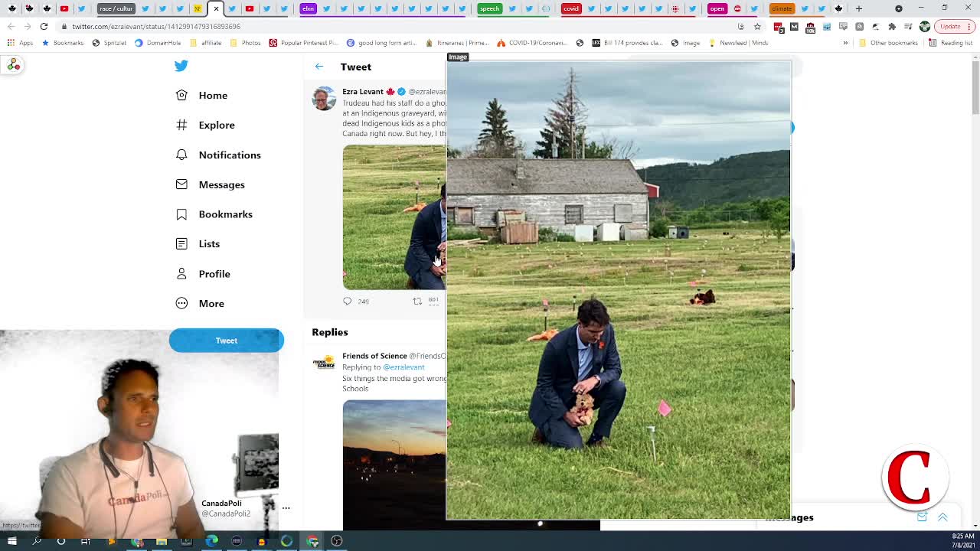Screen dimensions: 980x551
Task: Expand the open tab group
Action: pos(717,8)
